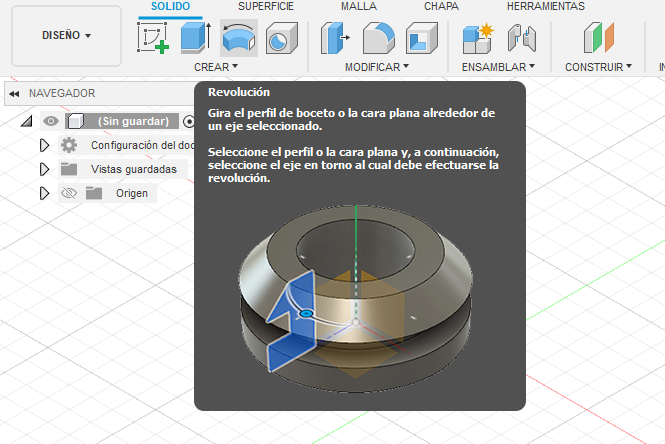Select the (Sin guardar) document label
665x444 pixels.
[x=133, y=121]
